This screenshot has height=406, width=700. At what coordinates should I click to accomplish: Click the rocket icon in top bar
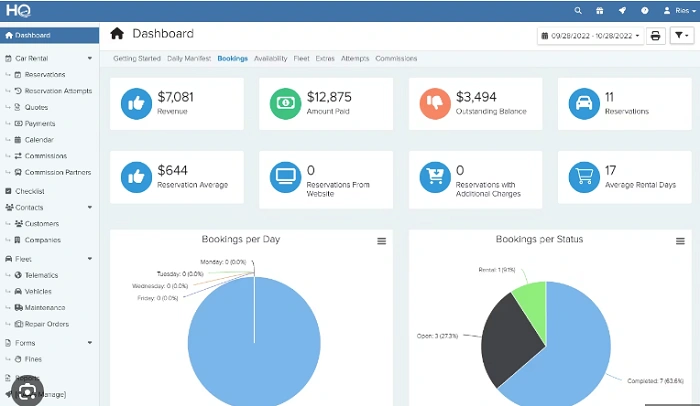pos(622,10)
